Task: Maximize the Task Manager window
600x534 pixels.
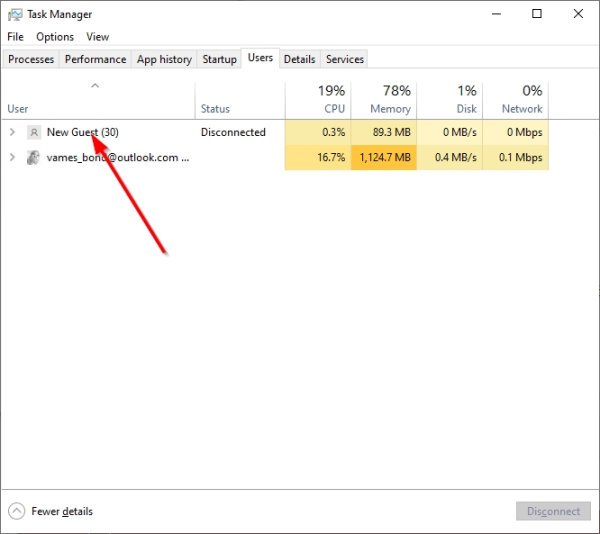Action: coord(537,14)
